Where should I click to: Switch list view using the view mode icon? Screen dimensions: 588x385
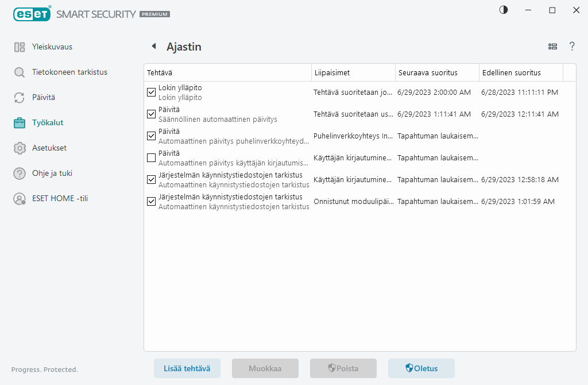click(552, 47)
